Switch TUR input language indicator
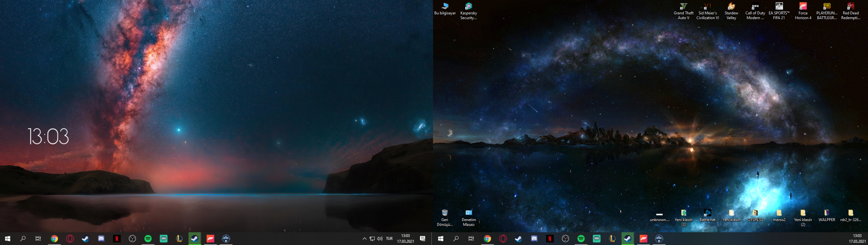This screenshot has width=868, height=245. click(389, 239)
